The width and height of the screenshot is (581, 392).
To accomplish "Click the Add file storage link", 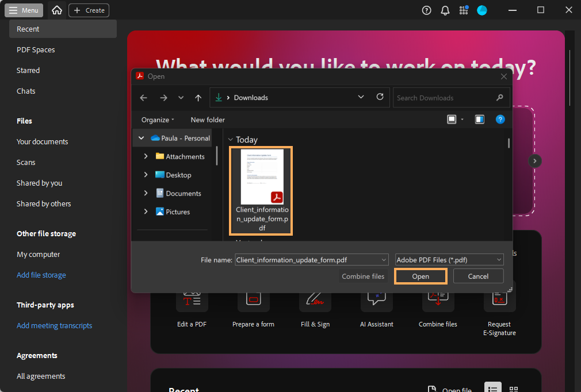I will [x=41, y=275].
